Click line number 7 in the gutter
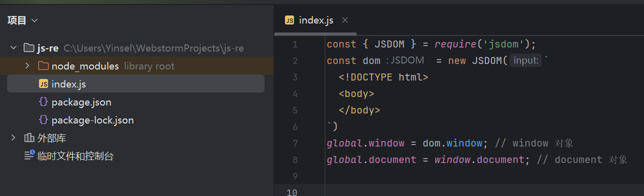The image size is (644, 196). tap(294, 143)
